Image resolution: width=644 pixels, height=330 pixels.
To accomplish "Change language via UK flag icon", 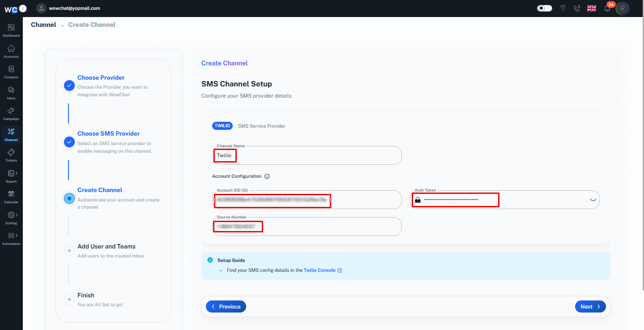I will coord(592,8).
